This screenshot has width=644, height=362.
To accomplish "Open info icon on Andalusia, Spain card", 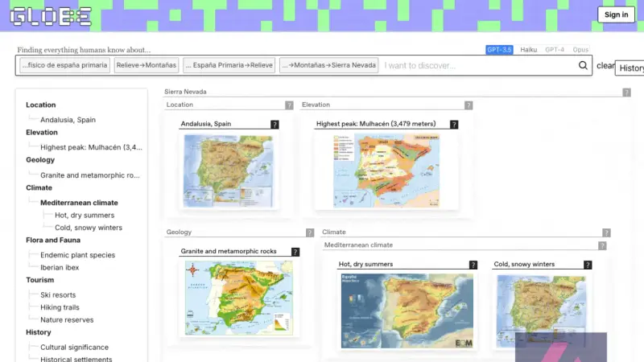I will click(275, 125).
